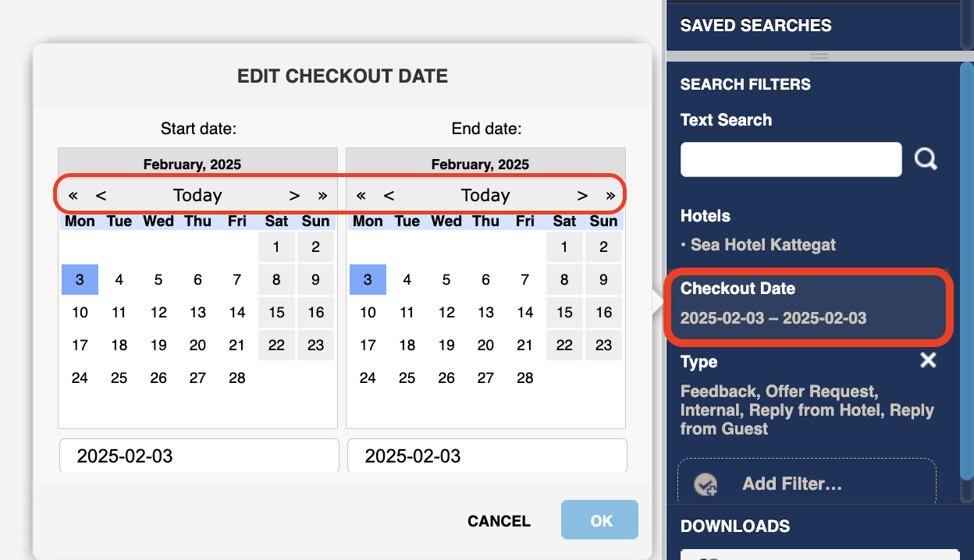Go to next year in End date calendar

pos(610,195)
